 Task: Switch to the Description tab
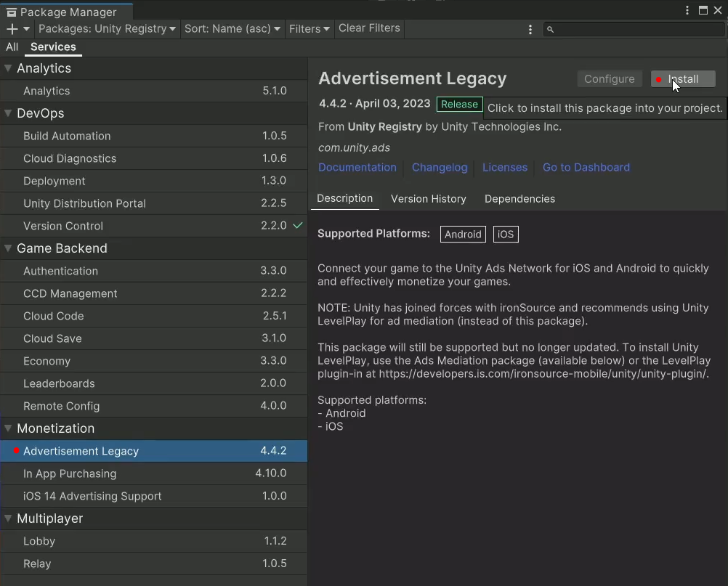(344, 198)
